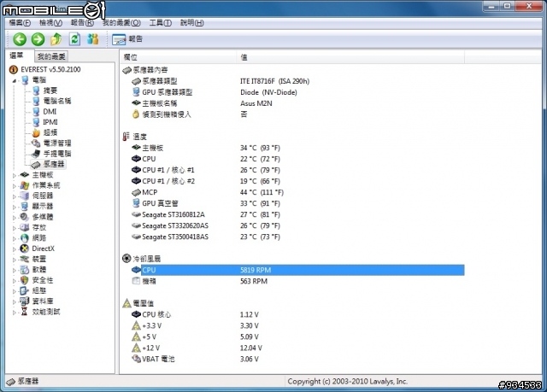
Task: Click lock icon of 偵測到機箱侵入
Action: pyautogui.click(x=136, y=114)
